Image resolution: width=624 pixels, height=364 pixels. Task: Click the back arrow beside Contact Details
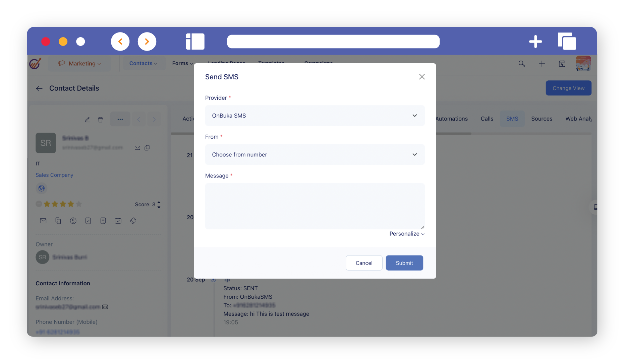coord(39,88)
